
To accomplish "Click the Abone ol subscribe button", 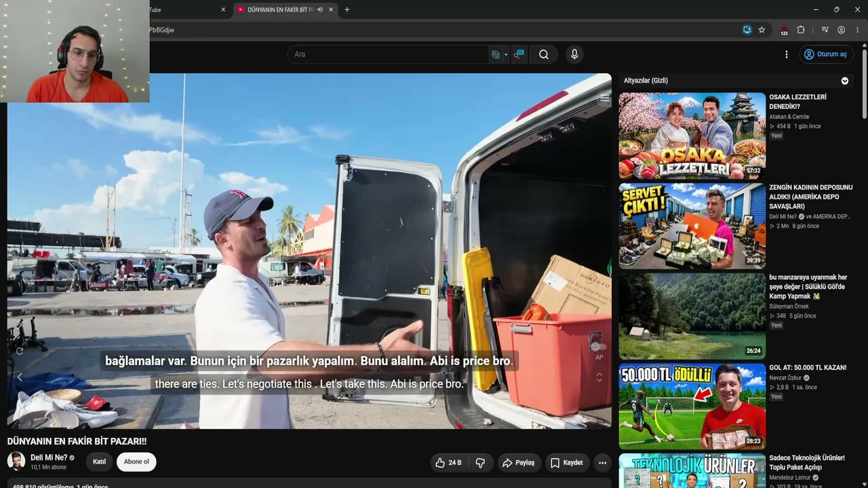I will pyautogui.click(x=136, y=462).
